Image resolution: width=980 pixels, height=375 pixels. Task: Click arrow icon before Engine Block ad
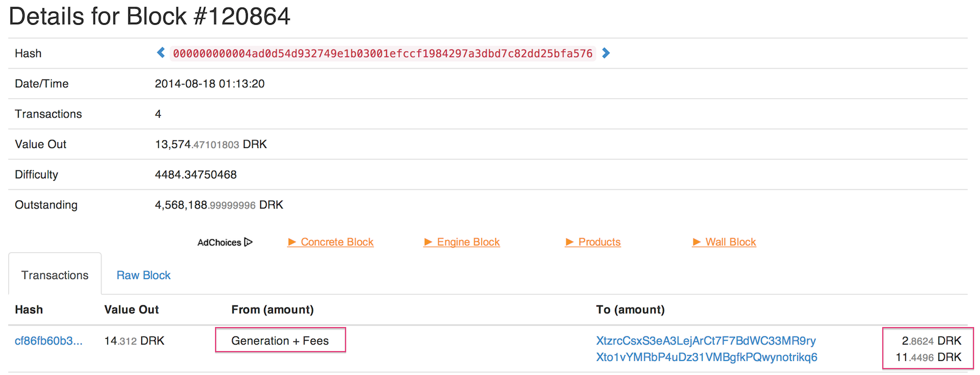pyautogui.click(x=428, y=242)
